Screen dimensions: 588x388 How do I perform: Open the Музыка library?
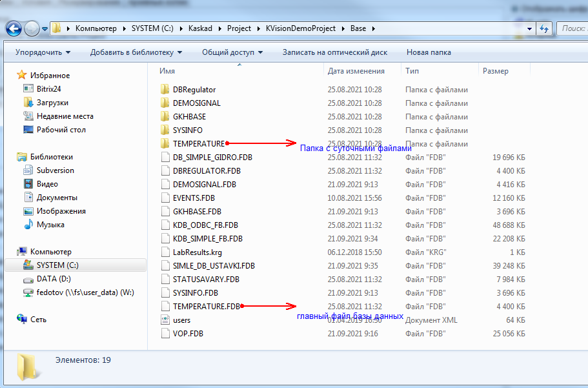(x=50, y=225)
